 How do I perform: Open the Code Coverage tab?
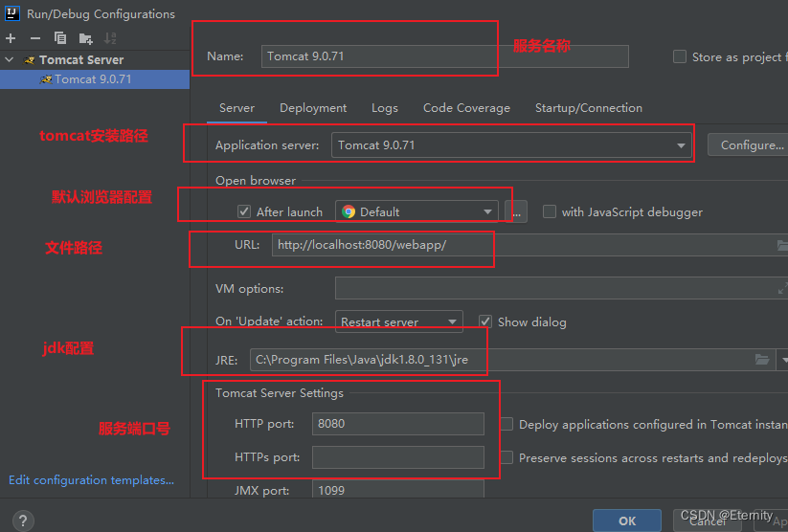click(466, 108)
